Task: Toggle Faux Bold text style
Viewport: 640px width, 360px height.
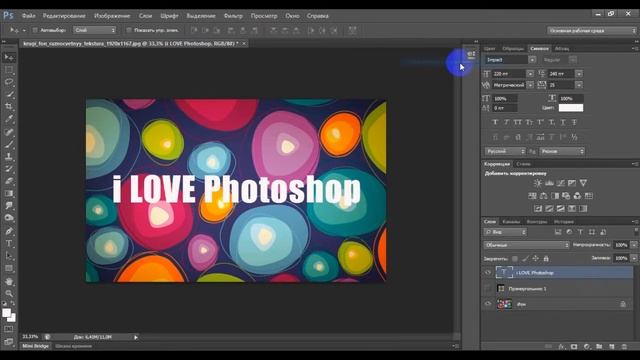Action: point(495,122)
